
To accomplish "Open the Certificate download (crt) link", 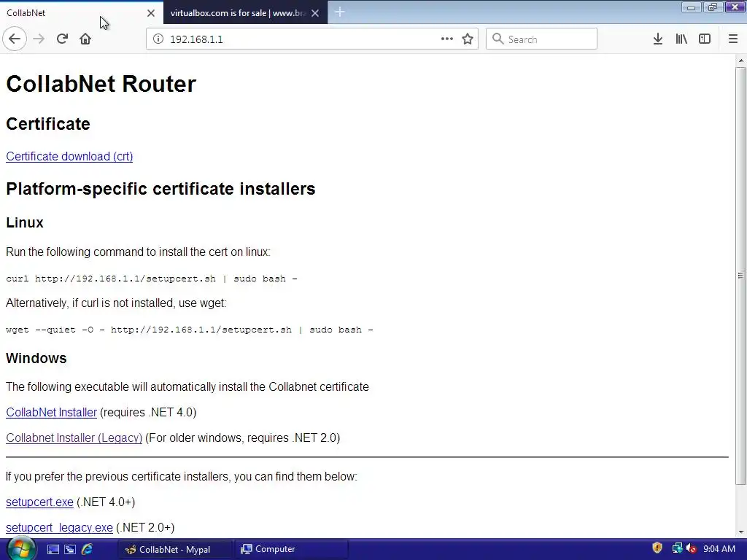I will tap(69, 156).
